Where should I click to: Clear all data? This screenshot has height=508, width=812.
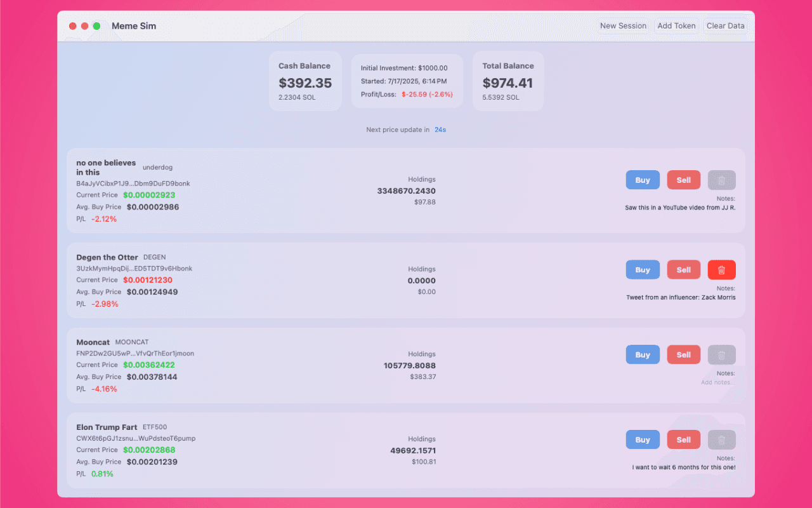[x=725, y=25]
